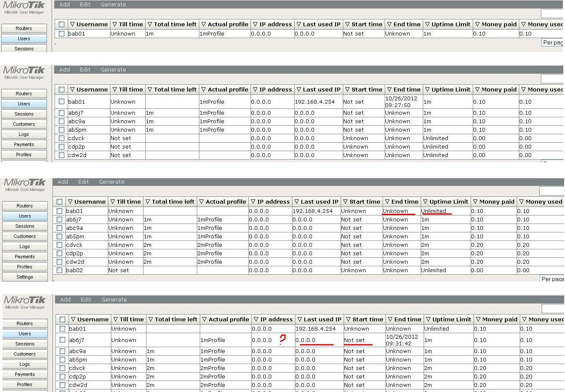
Task: Open Payments in the third panel sidebar
Action: 25,257
